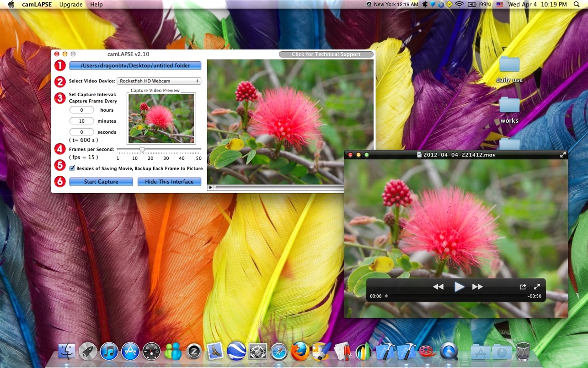Viewport: 588px width, 368px height.
Task: Click the Frames per Second slider
Action: point(142,149)
